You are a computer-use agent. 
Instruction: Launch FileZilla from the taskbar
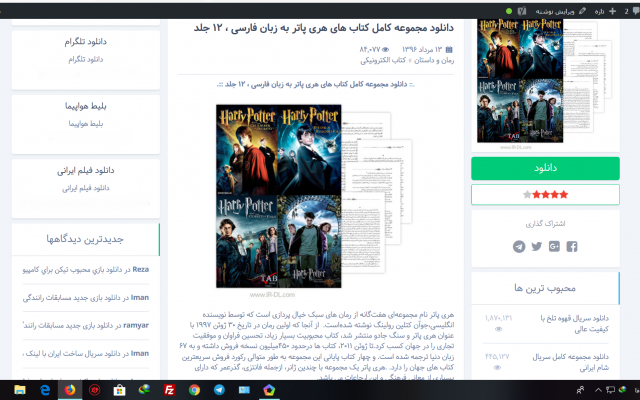pos(170,388)
